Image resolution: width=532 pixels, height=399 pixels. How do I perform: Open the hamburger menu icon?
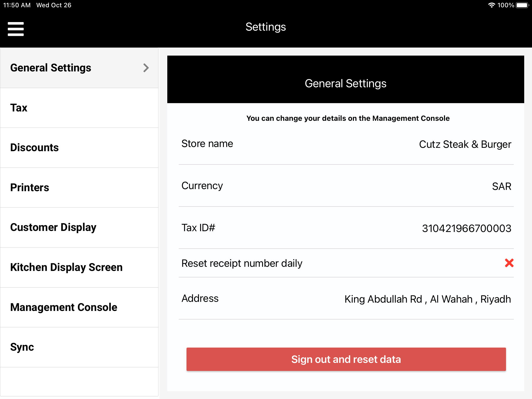click(x=16, y=29)
